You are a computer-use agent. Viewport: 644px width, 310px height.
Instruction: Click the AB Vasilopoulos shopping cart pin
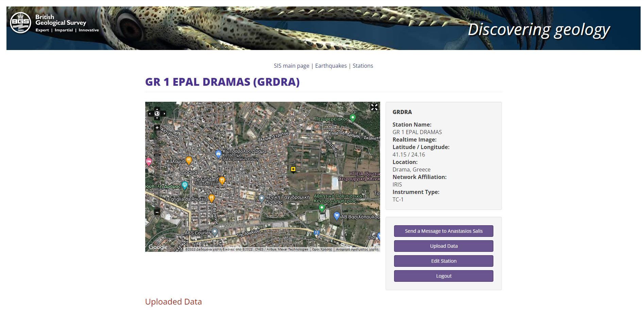tap(337, 215)
